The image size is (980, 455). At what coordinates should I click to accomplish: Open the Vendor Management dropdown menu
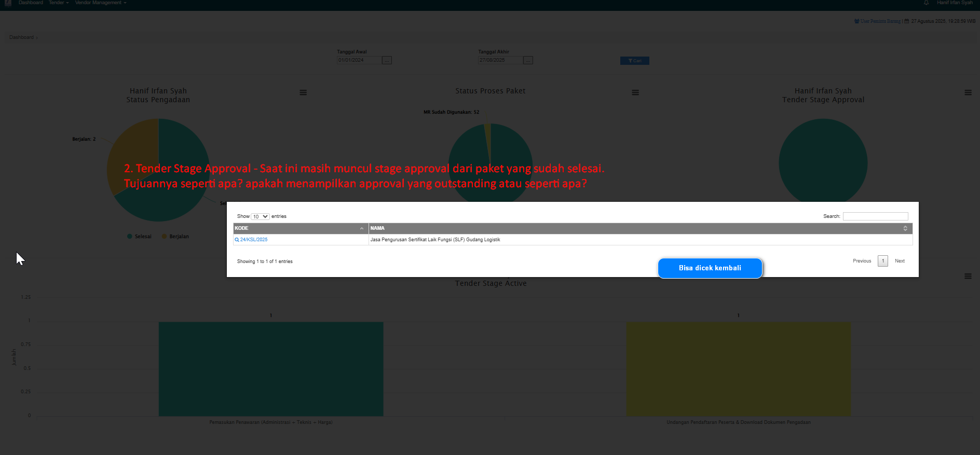point(100,3)
